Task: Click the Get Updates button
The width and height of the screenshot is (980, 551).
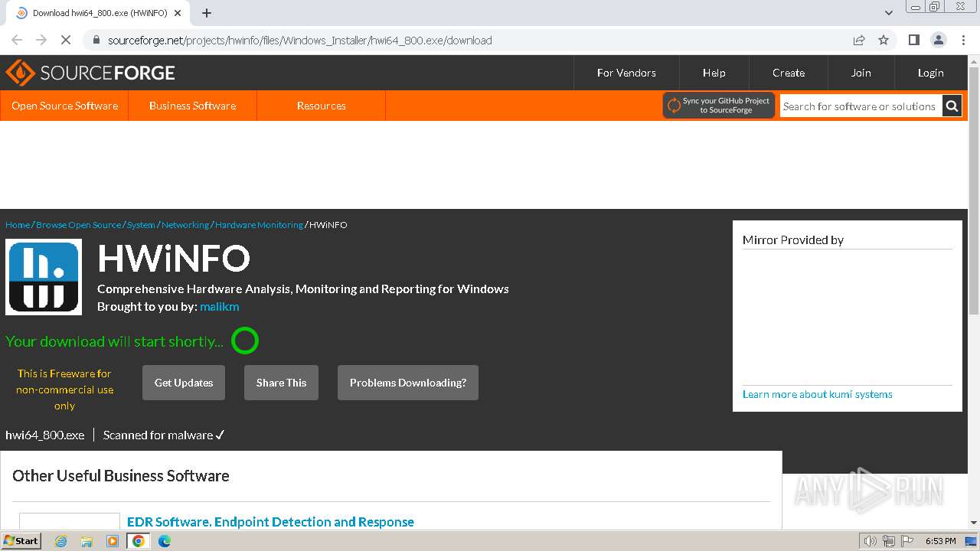Action: 184,383
